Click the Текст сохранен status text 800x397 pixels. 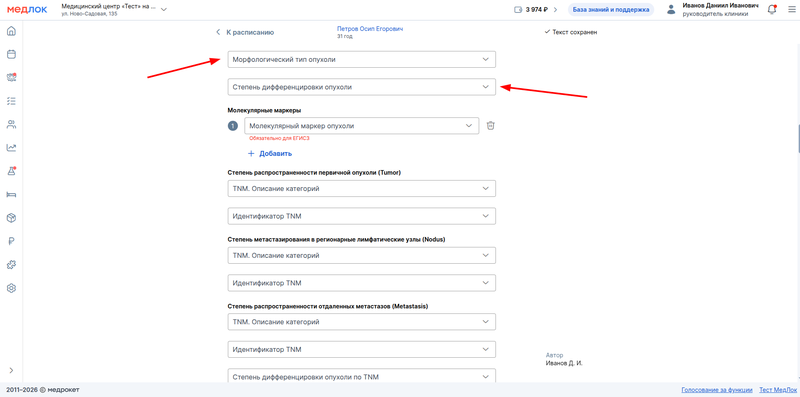point(574,32)
